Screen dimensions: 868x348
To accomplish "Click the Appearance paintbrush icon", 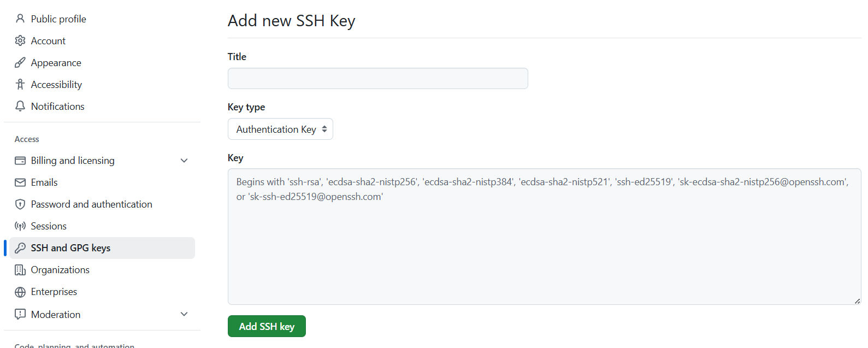I will (20, 62).
